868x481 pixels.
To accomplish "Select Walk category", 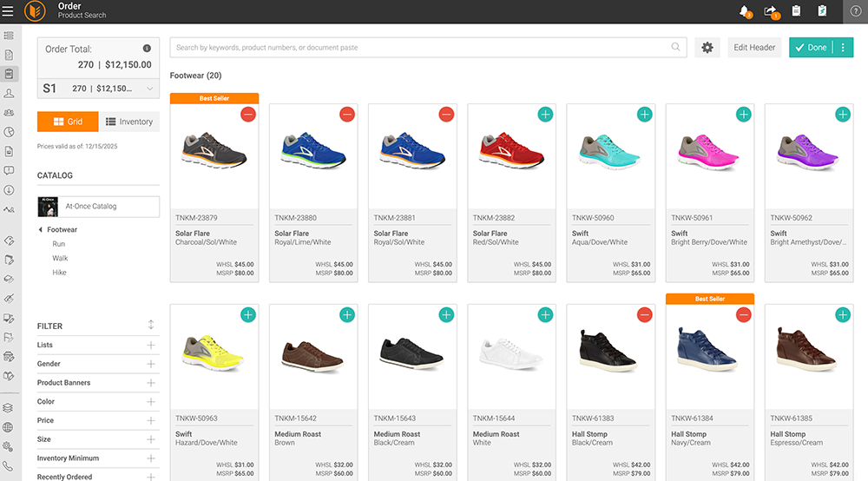I will [x=60, y=258].
